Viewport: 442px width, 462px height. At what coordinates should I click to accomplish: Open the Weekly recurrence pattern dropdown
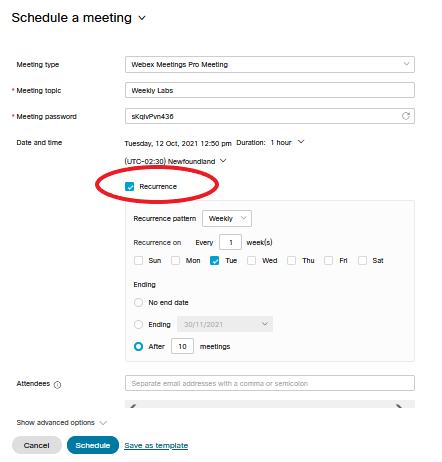[227, 219]
